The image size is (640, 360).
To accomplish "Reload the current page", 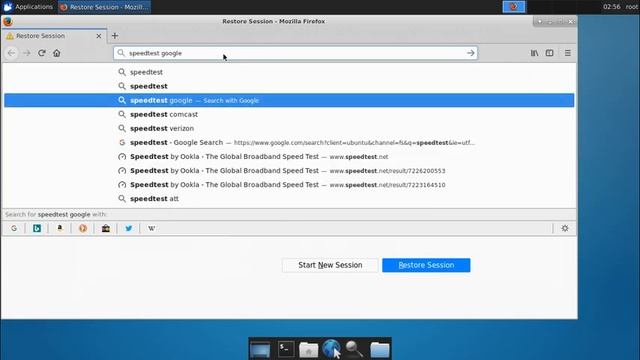I will click(42, 53).
